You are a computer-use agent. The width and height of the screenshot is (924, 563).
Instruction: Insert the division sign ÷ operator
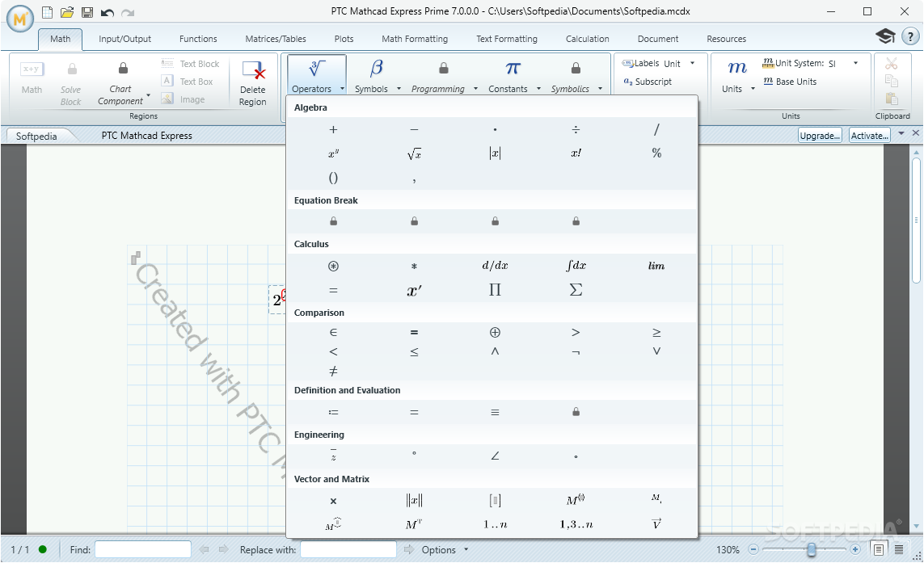pyautogui.click(x=576, y=129)
